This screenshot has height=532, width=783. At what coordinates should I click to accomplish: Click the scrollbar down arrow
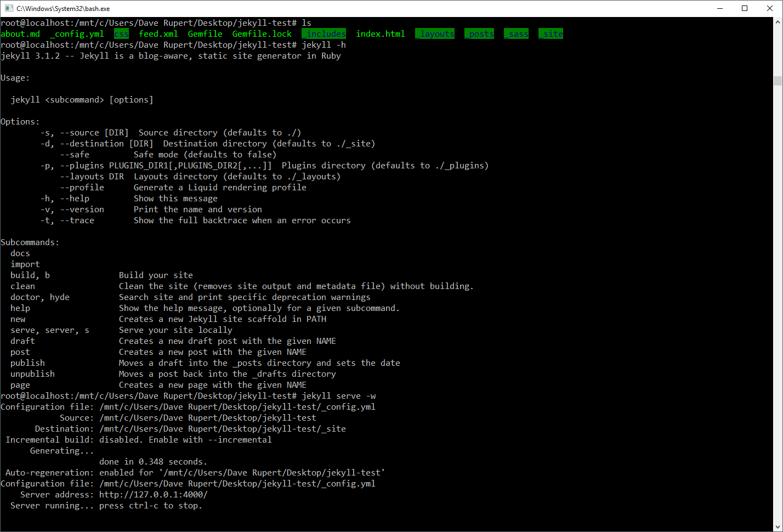[x=778, y=527]
